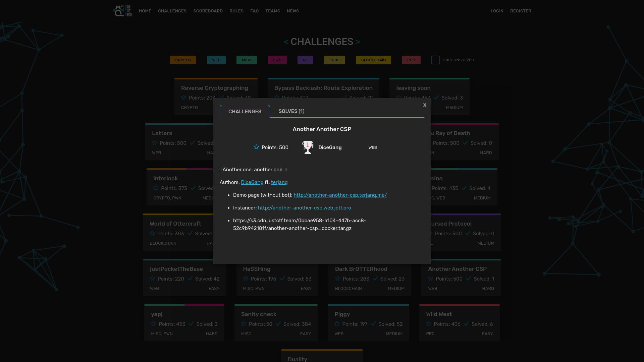Toggle the MISC category filter
The height and width of the screenshot is (362, 644).
click(247, 60)
